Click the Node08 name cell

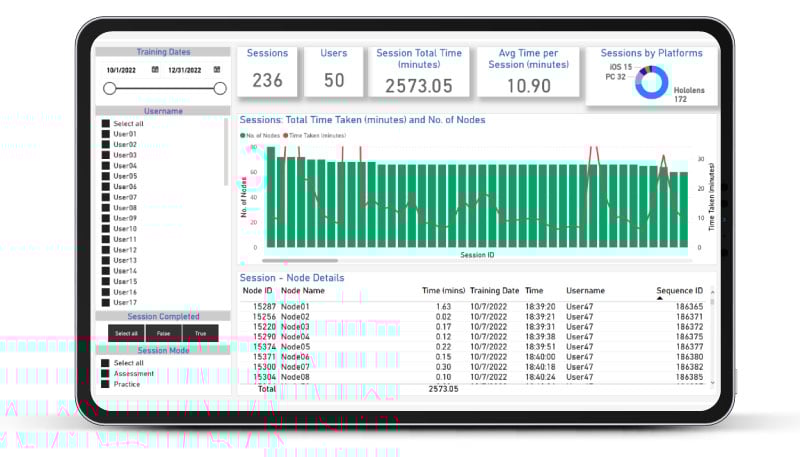(295, 377)
